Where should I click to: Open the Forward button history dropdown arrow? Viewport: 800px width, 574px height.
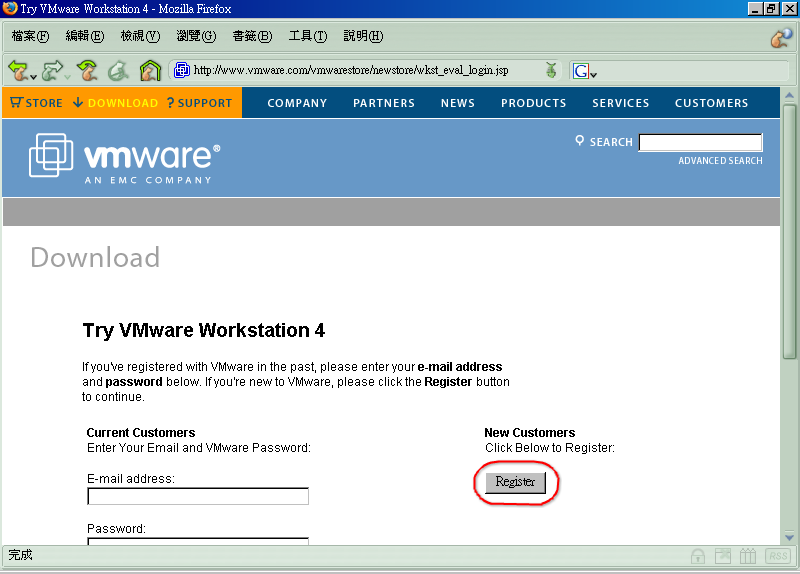(x=68, y=75)
